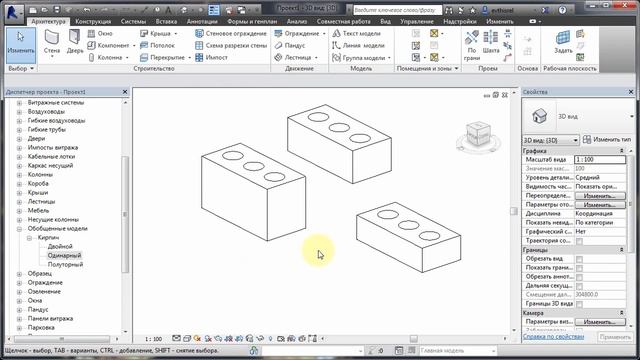Viewport: 640px width, 360px height.
Task: Select the Одинарный brick type
Action: tap(64, 256)
